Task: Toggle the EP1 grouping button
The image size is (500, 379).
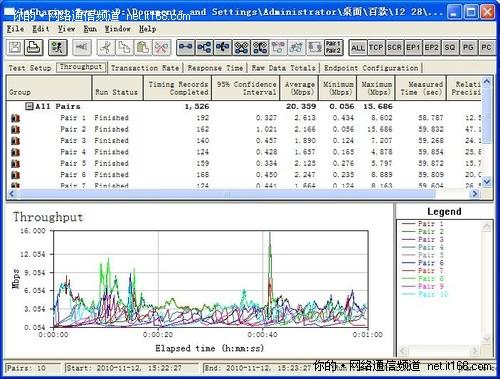Action: [413, 48]
